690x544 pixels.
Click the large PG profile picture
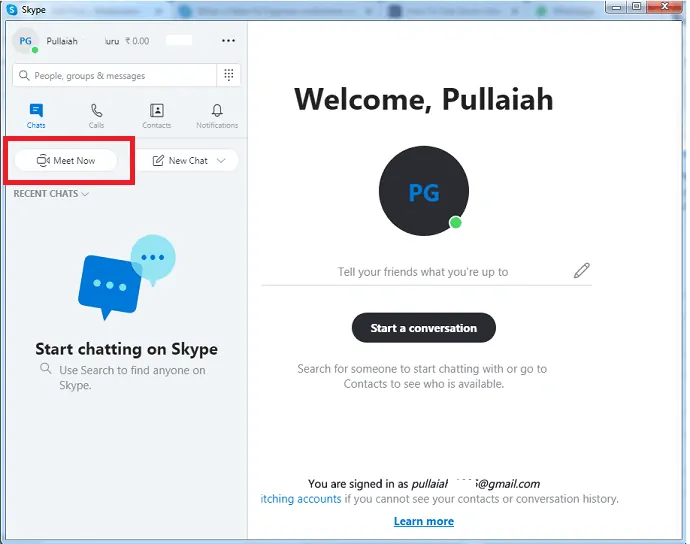[x=424, y=191]
